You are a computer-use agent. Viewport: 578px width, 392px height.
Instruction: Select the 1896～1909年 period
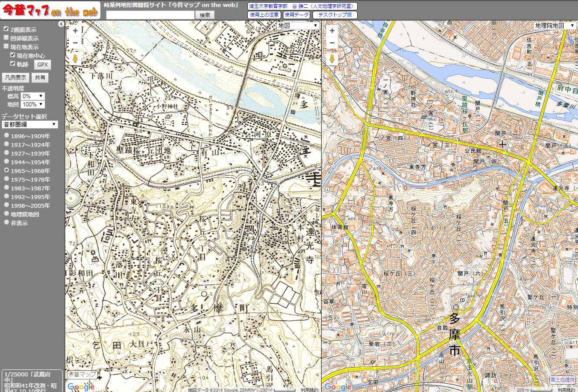point(7,136)
